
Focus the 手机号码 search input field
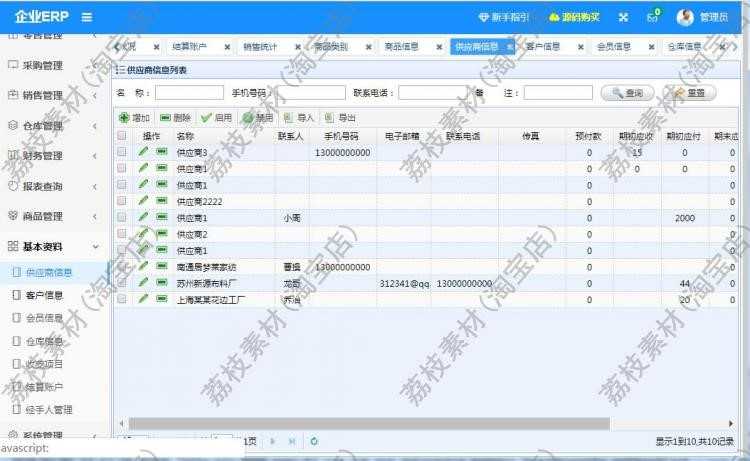[310, 92]
